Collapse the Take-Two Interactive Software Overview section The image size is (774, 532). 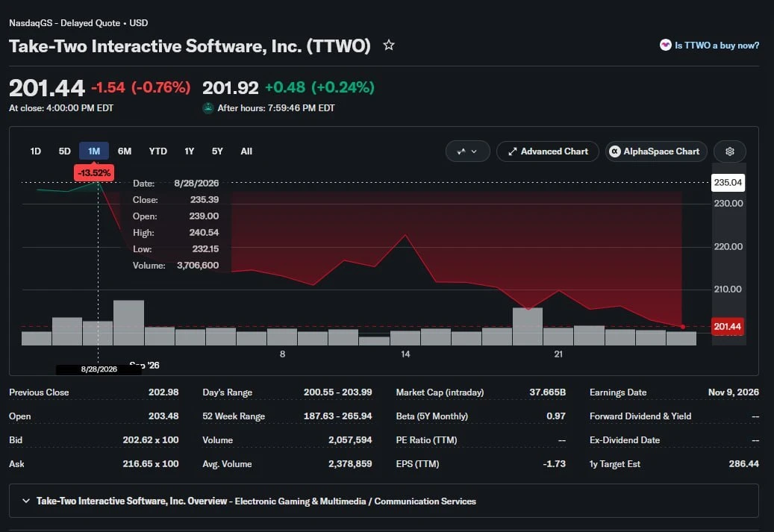point(25,501)
